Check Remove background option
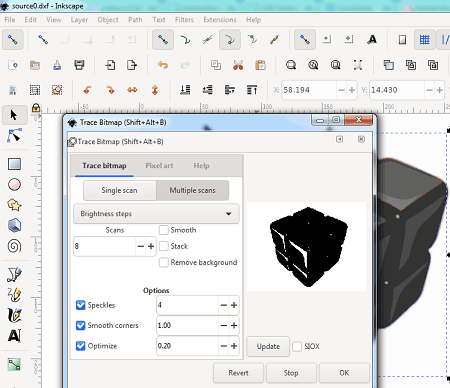 click(x=163, y=263)
